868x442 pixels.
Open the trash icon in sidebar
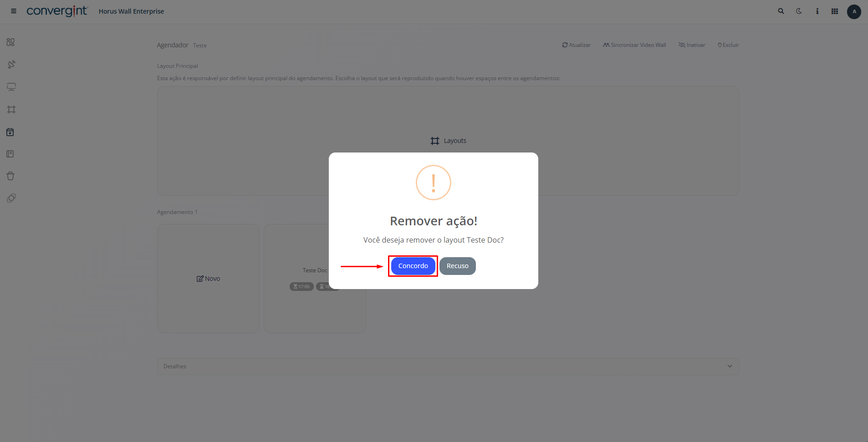point(10,176)
